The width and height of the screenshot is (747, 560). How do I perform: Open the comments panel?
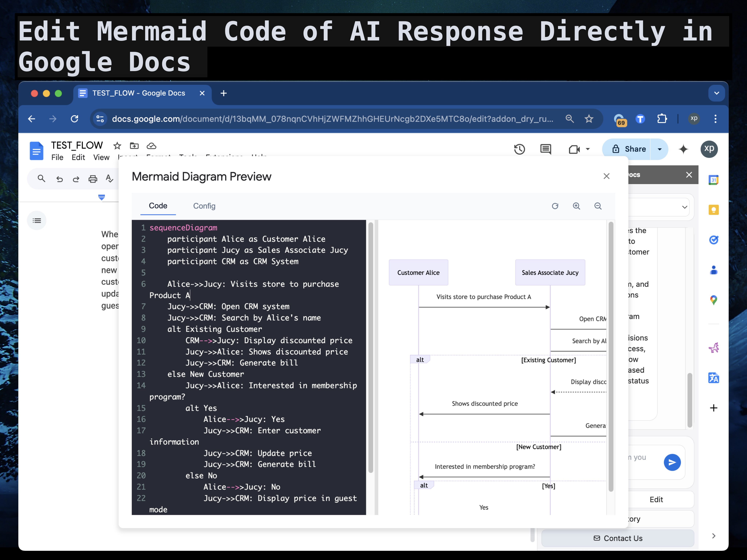pos(545,149)
